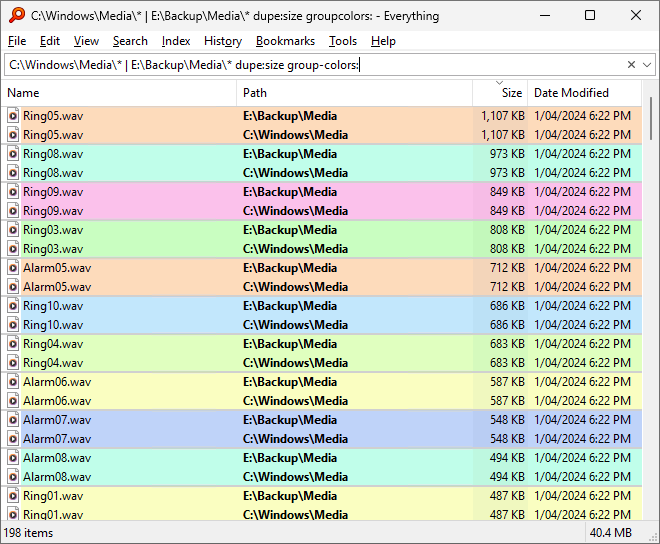This screenshot has width=660, height=544.
Task: Open the search history dropdown arrow
Action: [x=647, y=65]
